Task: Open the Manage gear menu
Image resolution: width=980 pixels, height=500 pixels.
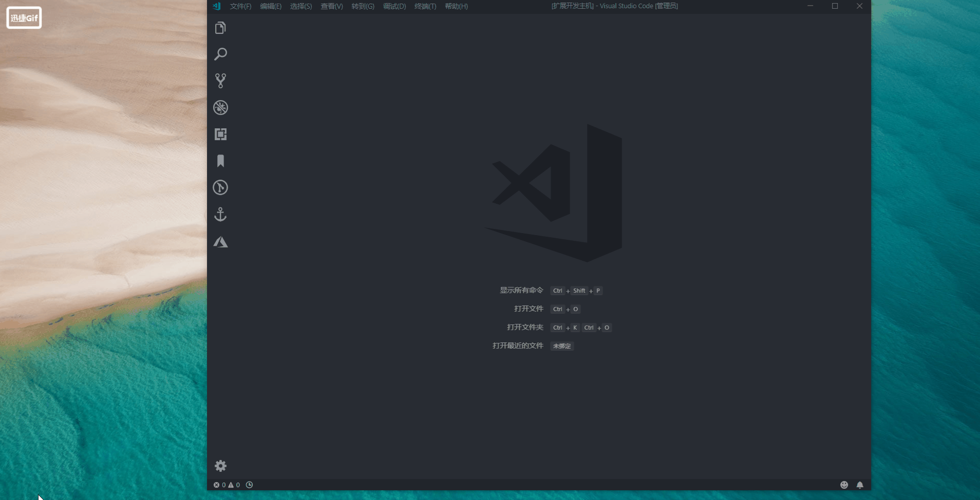Action: tap(220, 466)
